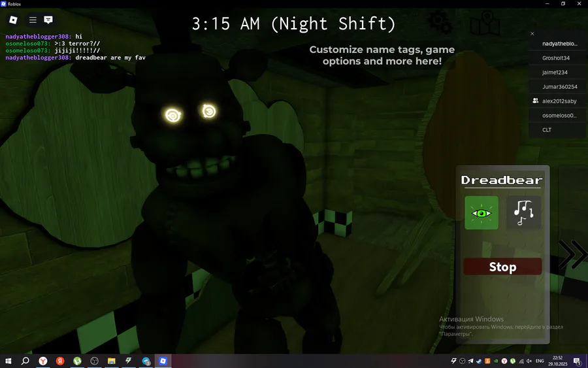Viewport: 588px width, 368px height.
Task: Select player CLT in player list
Action: [558, 130]
